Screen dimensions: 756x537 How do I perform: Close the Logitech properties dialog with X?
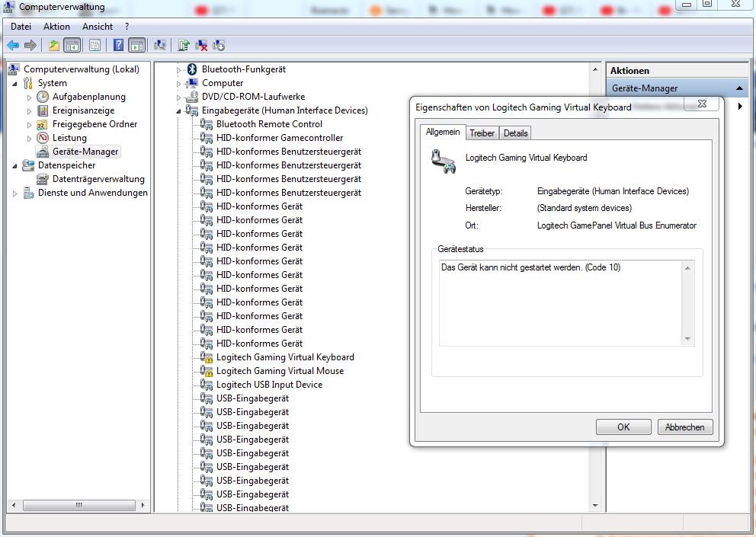[702, 104]
